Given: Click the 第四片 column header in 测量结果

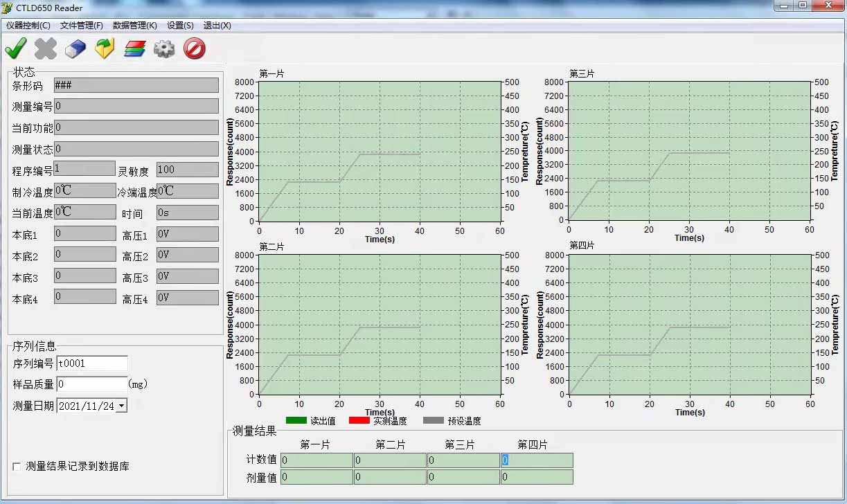Looking at the screenshot, I should pyautogui.click(x=533, y=444).
